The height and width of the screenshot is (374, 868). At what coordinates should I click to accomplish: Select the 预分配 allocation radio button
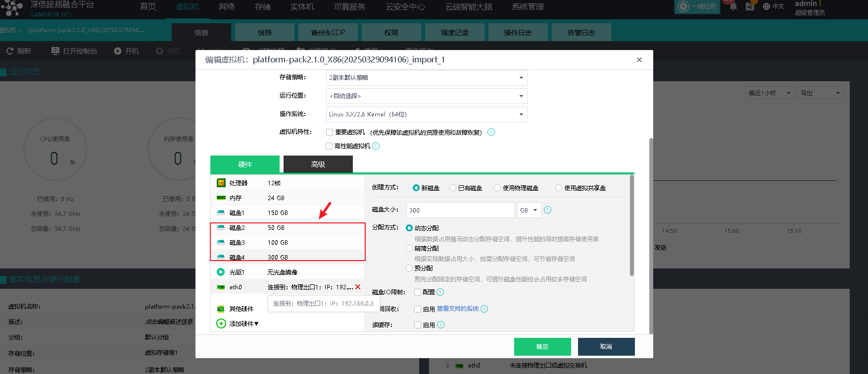point(409,268)
